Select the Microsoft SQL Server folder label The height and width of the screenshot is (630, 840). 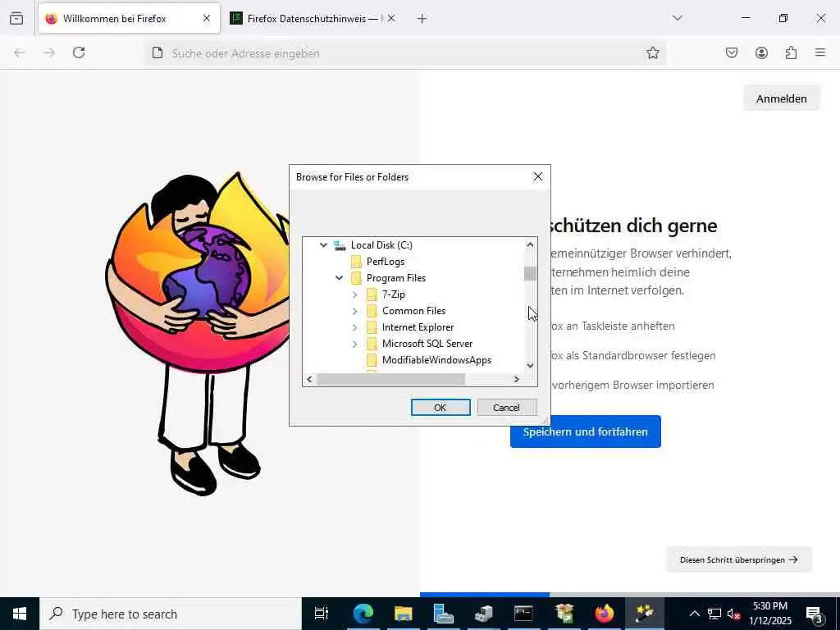point(427,344)
